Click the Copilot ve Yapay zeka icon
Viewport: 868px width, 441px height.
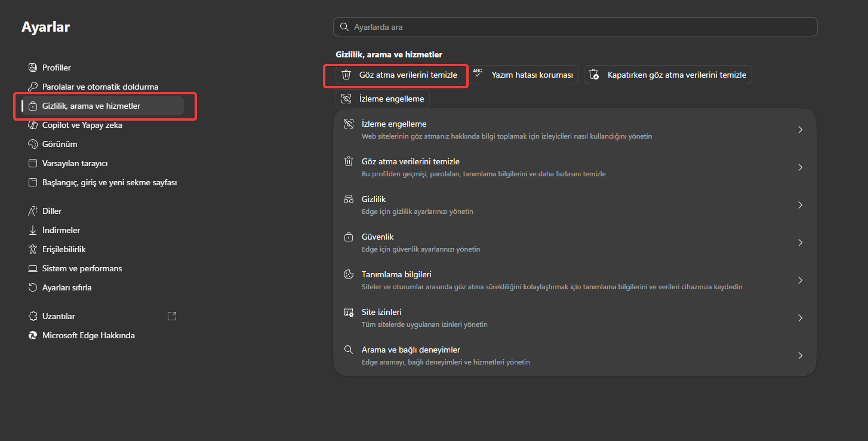click(33, 125)
